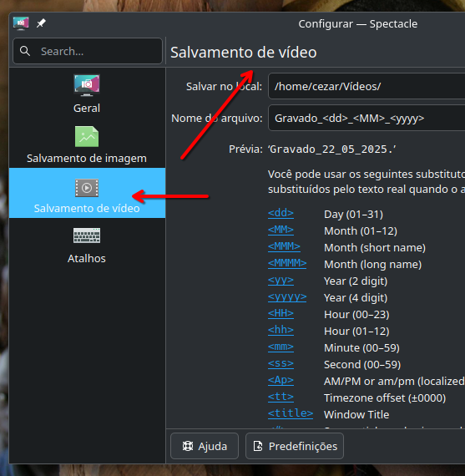
Task: Click the Nome do arquivo field
Action: [x=366, y=118]
